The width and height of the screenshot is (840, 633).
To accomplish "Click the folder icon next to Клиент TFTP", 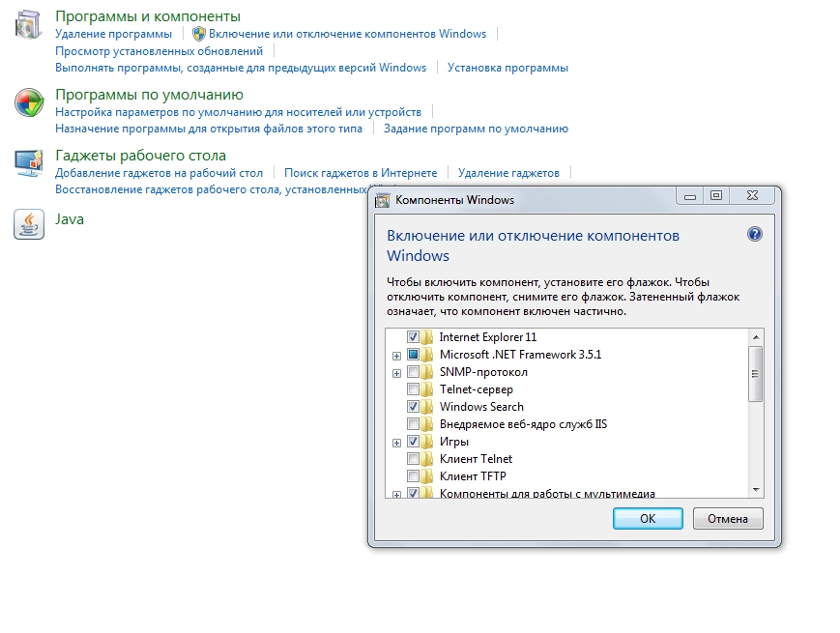I will coord(427,476).
